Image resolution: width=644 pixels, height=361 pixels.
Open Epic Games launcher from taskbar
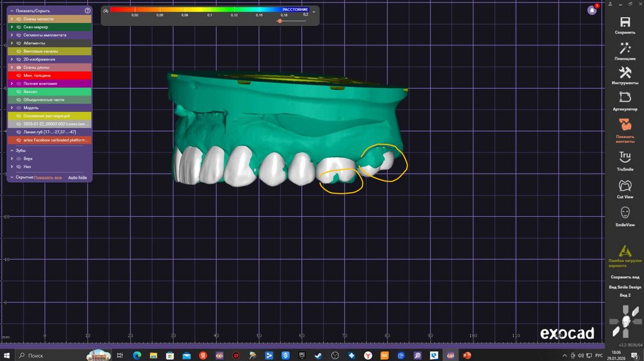[x=302, y=355]
